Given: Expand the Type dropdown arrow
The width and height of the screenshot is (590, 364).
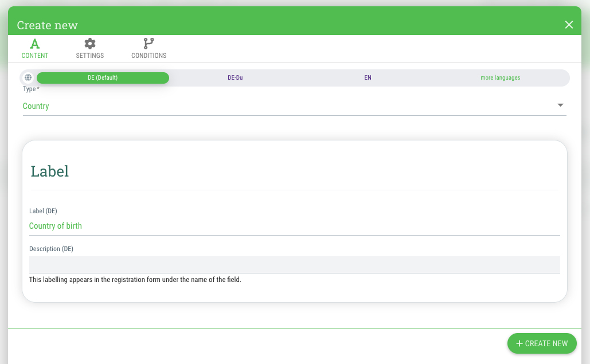Looking at the screenshot, I should click(560, 105).
